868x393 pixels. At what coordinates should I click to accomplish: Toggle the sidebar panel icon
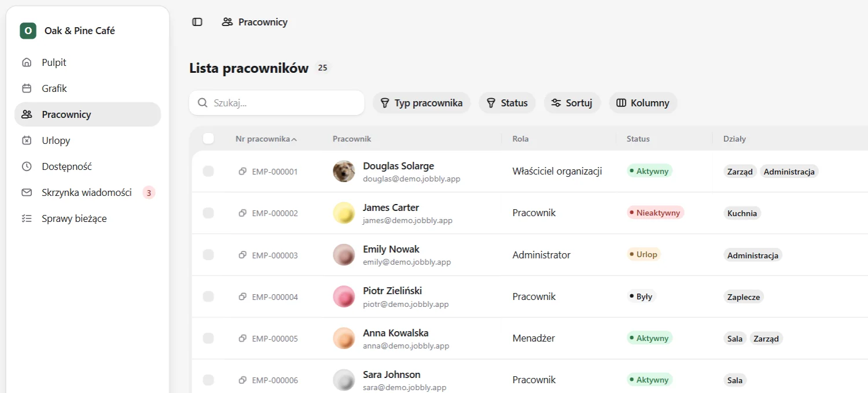(x=197, y=22)
